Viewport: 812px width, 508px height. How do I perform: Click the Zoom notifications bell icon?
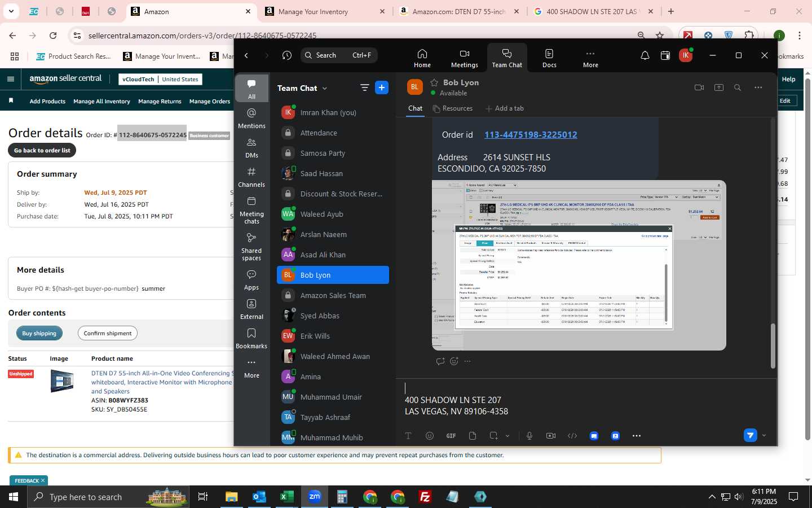tap(645, 55)
